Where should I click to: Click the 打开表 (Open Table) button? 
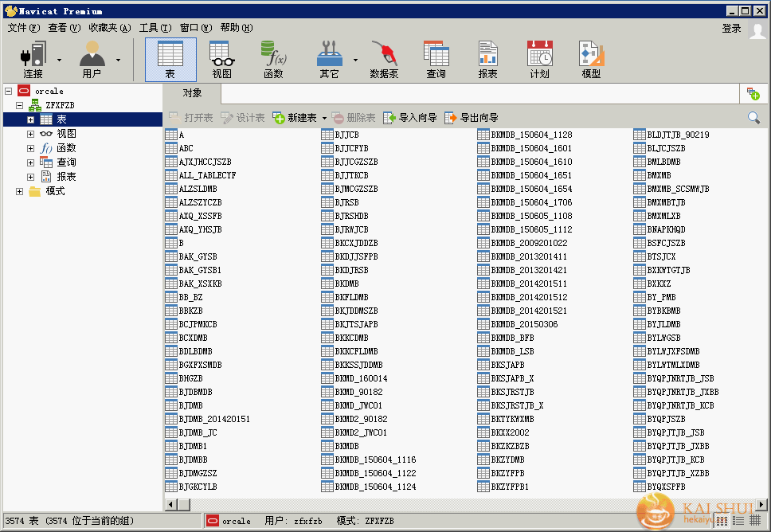tap(191, 118)
